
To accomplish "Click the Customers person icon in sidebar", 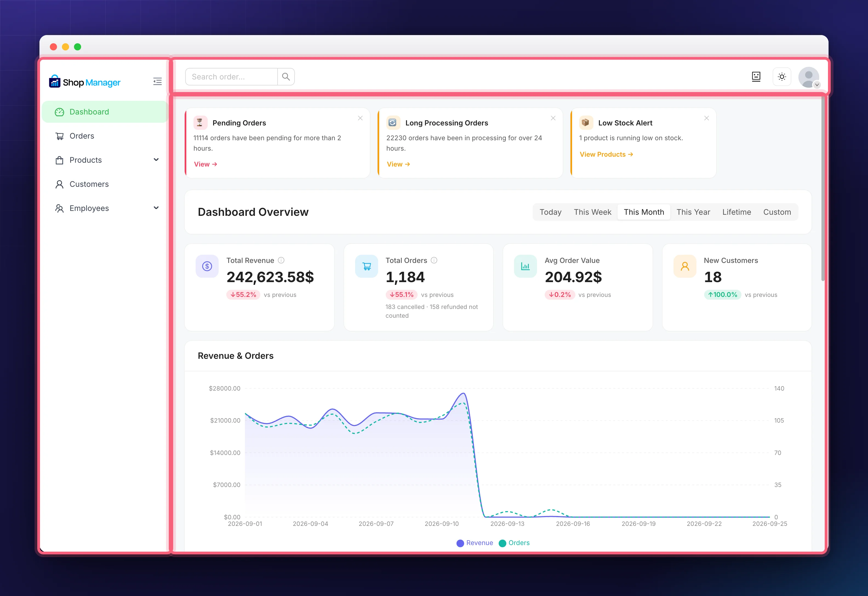I will tap(59, 184).
